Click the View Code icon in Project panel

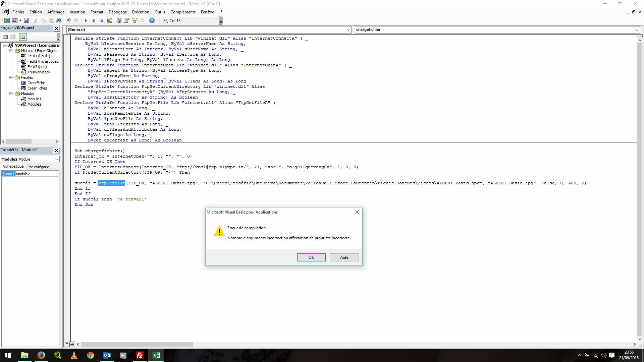coord(5,37)
